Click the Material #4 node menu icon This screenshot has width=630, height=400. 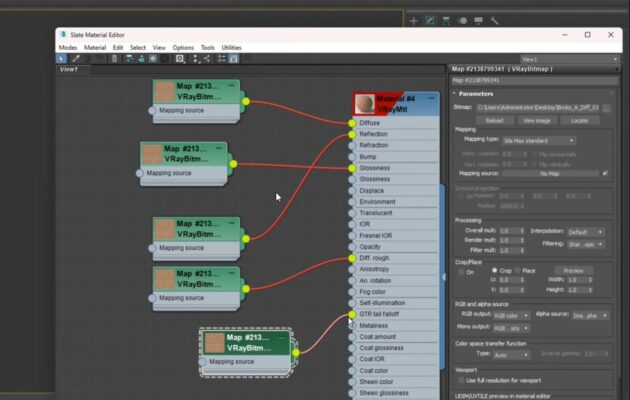coord(430,98)
